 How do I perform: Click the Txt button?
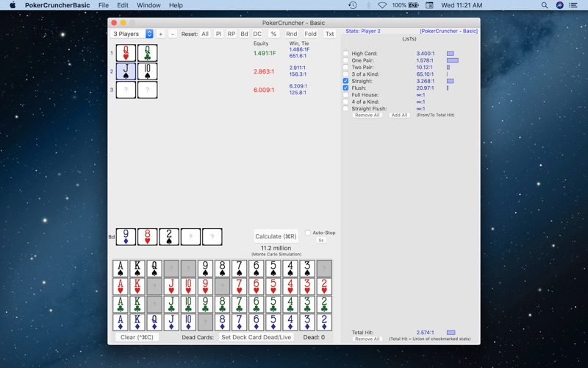[329, 34]
